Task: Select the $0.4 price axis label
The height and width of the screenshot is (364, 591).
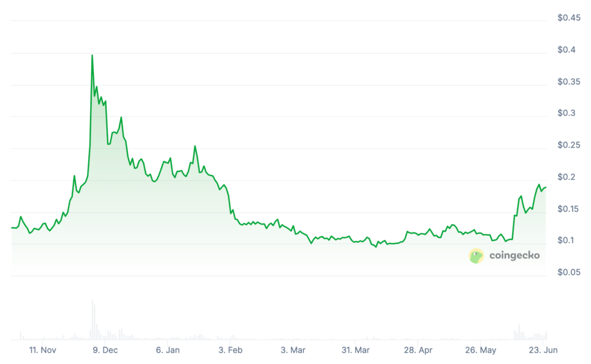Action: (x=566, y=50)
